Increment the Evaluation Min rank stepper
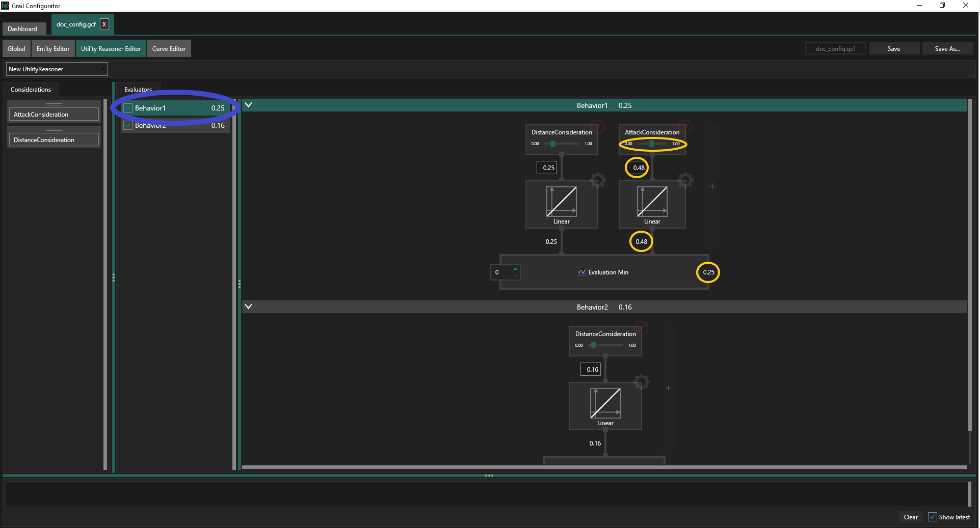980x528 pixels. pos(515,269)
